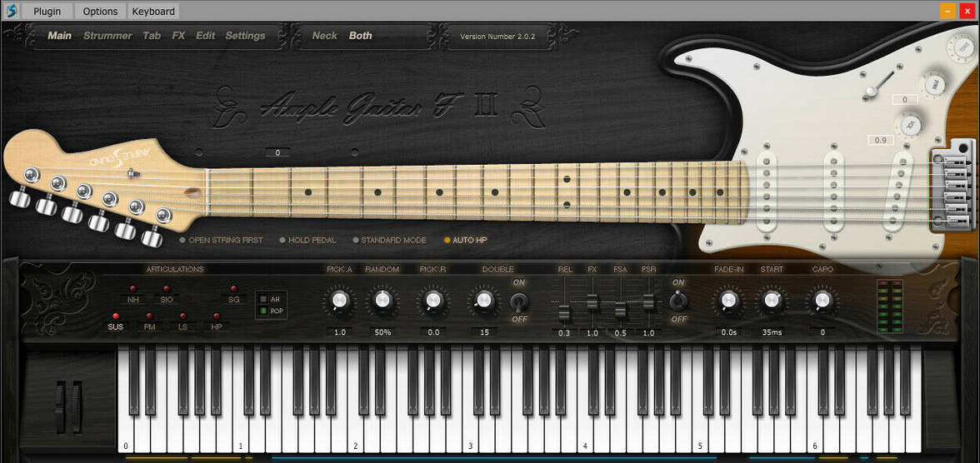Screen dimensions: 980x463
Task: Click the RANDOM knob
Action: (x=382, y=301)
